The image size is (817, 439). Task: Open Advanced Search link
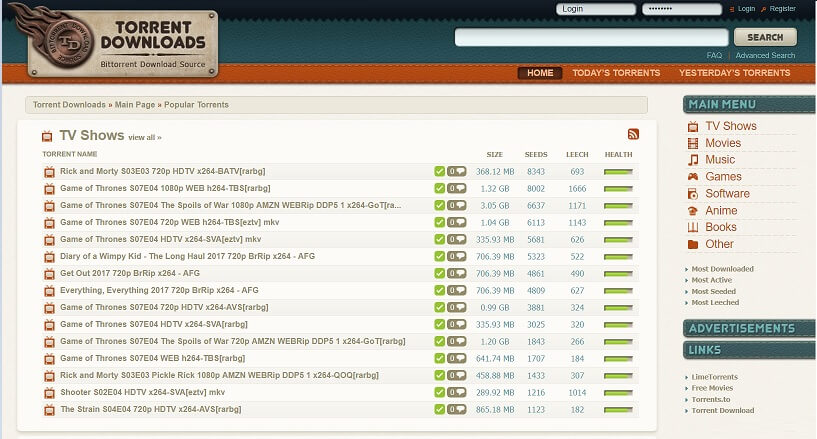click(765, 56)
